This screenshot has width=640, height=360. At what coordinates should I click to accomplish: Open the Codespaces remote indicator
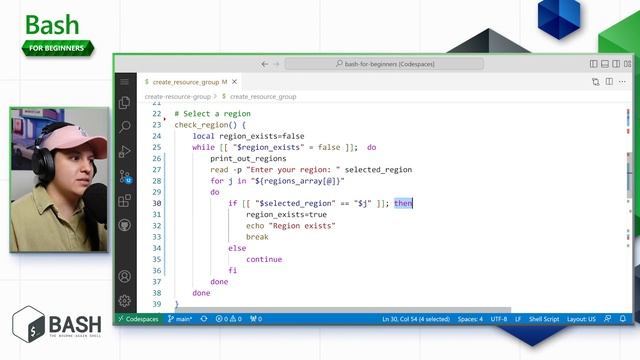138,319
